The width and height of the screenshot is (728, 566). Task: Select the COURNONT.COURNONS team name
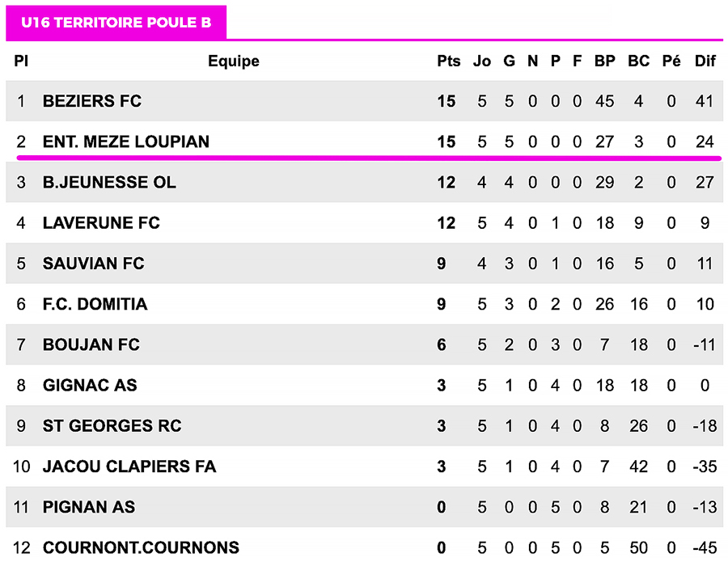141,547
